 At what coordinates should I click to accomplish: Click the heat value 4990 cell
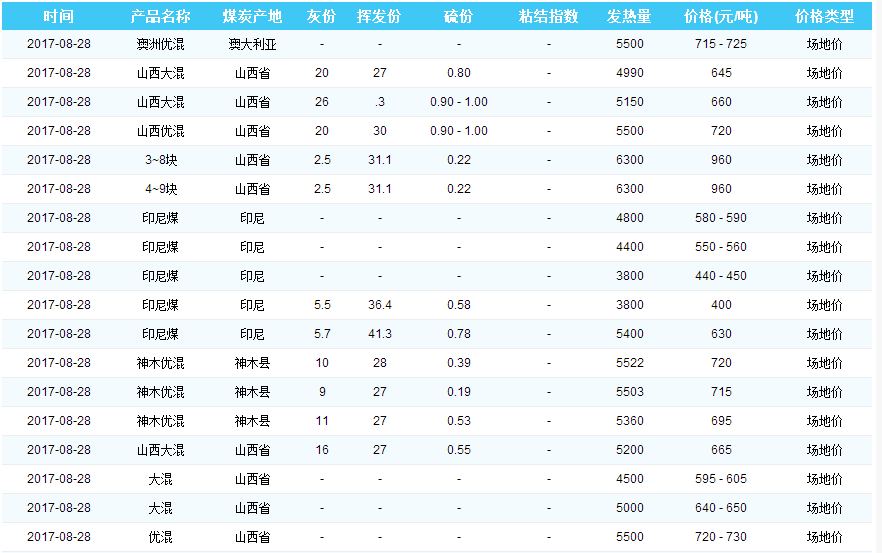point(630,73)
